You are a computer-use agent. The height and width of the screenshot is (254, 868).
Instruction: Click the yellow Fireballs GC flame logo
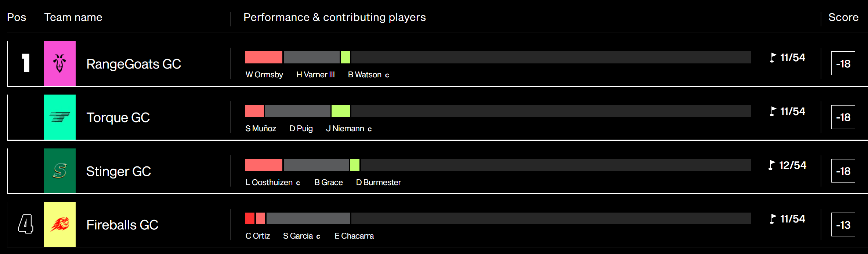tap(59, 224)
